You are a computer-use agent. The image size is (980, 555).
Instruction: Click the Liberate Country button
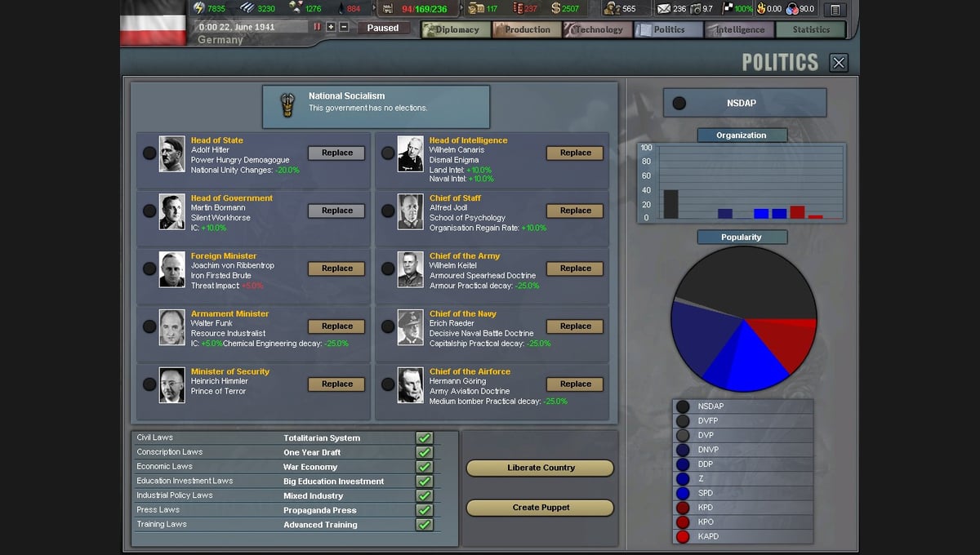[x=540, y=468]
